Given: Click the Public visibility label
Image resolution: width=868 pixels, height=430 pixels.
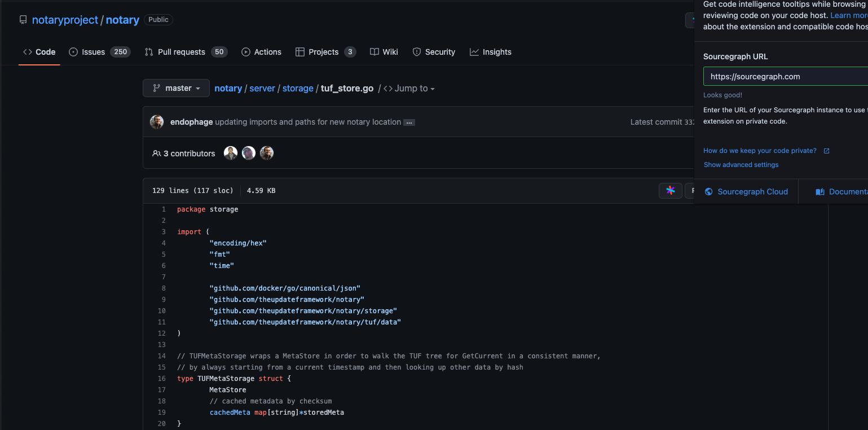Looking at the screenshot, I should pyautogui.click(x=158, y=20).
